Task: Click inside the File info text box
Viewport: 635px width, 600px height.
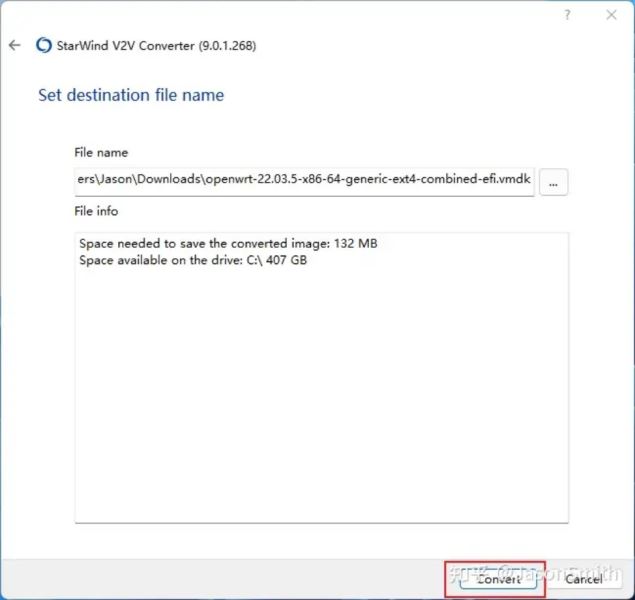Action: point(321,400)
